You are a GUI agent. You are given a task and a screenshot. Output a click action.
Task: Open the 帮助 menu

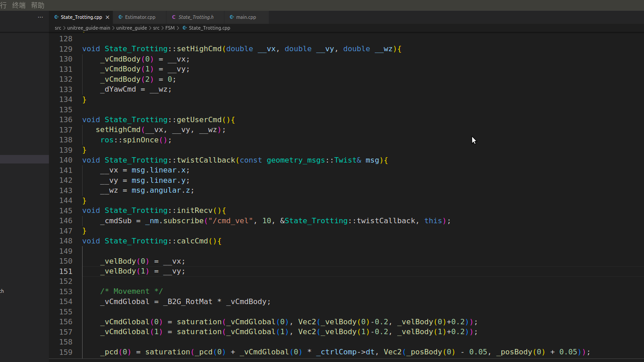[x=38, y=5]
